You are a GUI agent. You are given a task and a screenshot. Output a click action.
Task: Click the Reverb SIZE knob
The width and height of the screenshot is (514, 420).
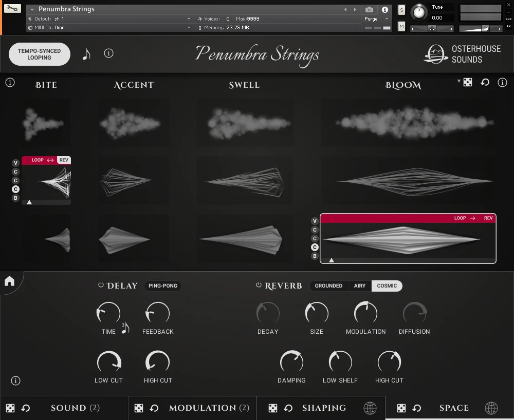317,313
